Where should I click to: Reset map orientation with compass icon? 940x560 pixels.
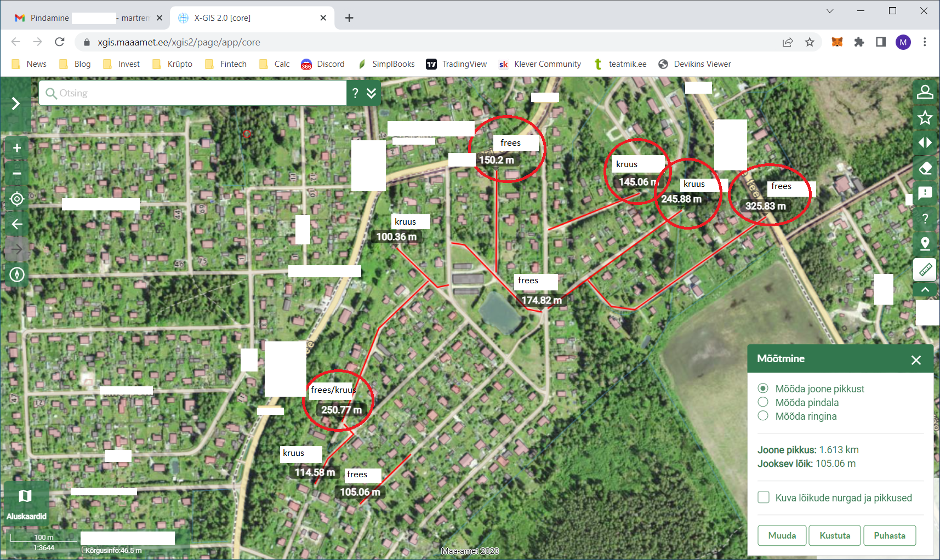pos(17,274)
